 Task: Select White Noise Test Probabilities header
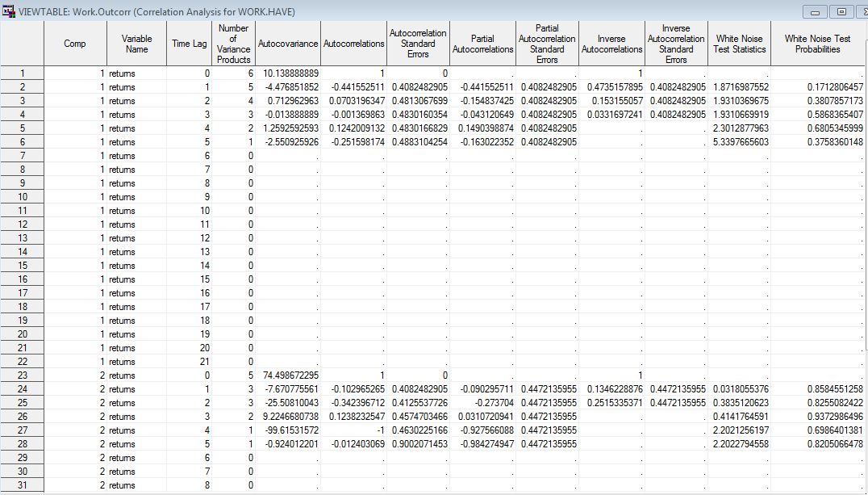(x=818, y=44)
